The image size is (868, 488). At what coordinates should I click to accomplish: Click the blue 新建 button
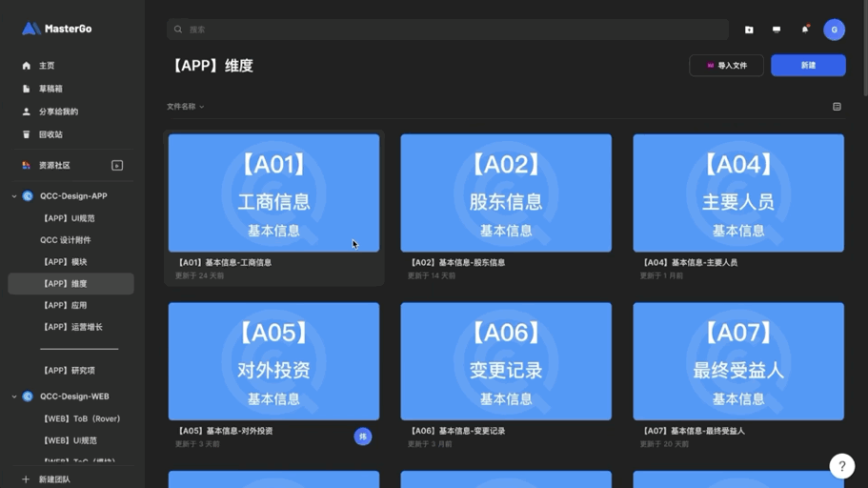(x=808, y=66)
